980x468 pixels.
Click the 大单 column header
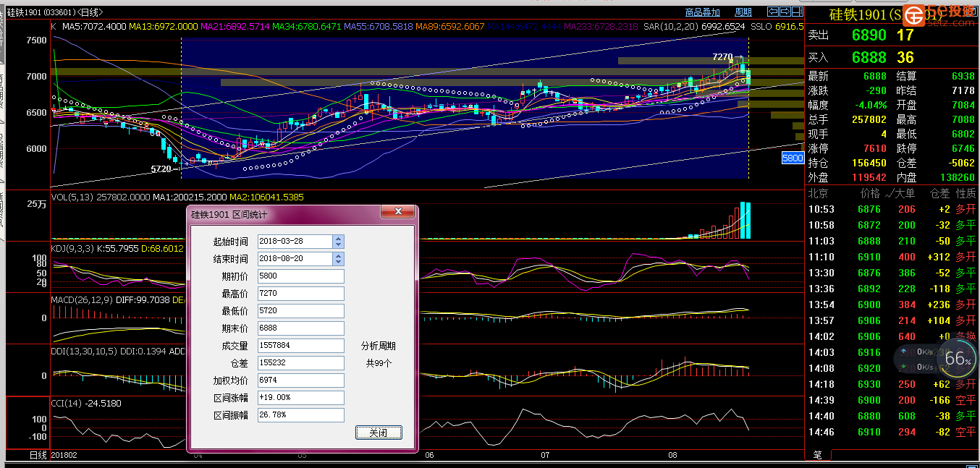(901, 194)
